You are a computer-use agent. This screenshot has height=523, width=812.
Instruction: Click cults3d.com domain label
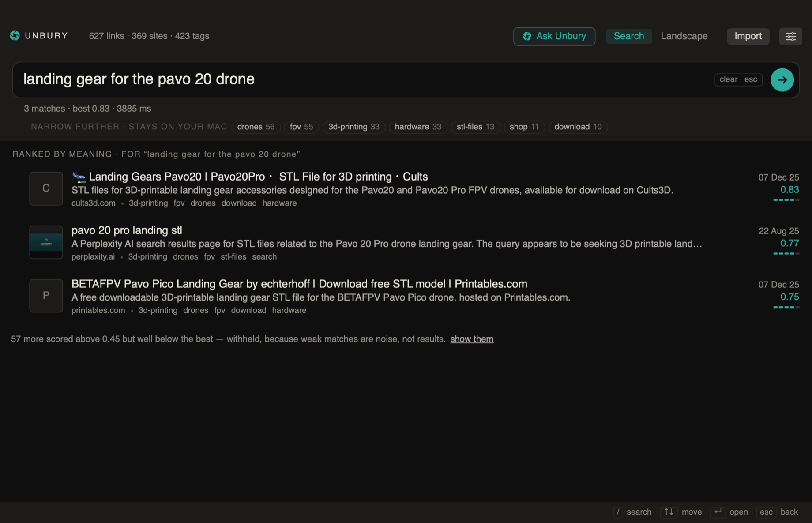coord(94,203)
